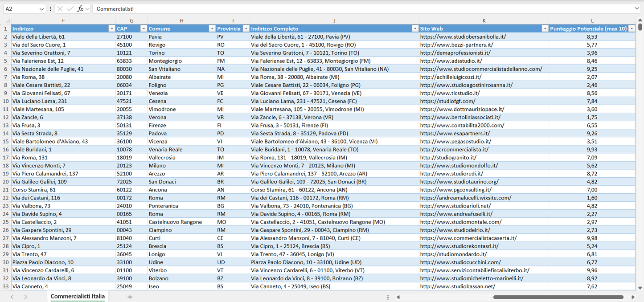
Task: Open the Name Box dropdown arrow
Action: pos(42,8)
